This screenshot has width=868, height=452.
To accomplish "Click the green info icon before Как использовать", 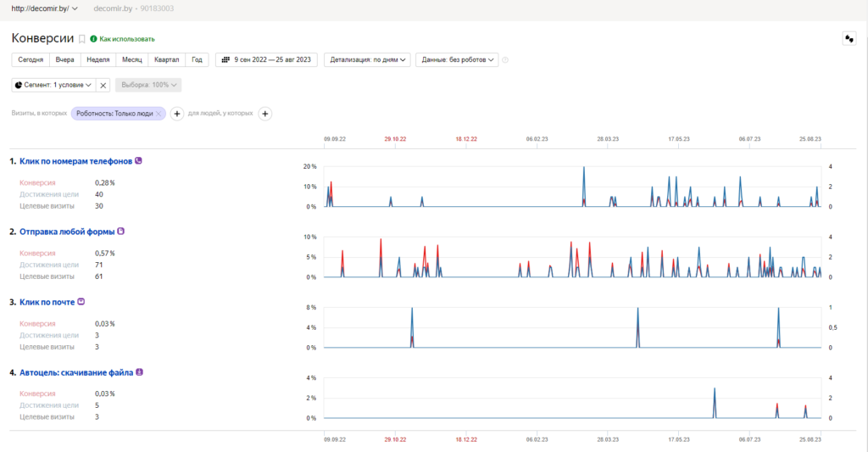I will pyautogui.click(x=93, y=39).
